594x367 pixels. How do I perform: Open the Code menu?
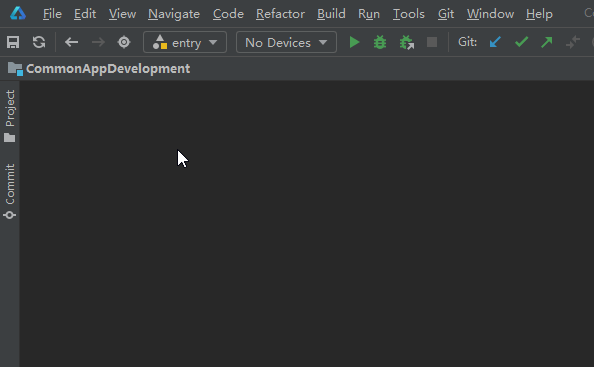pyautogui.click(x=228, y=14)
